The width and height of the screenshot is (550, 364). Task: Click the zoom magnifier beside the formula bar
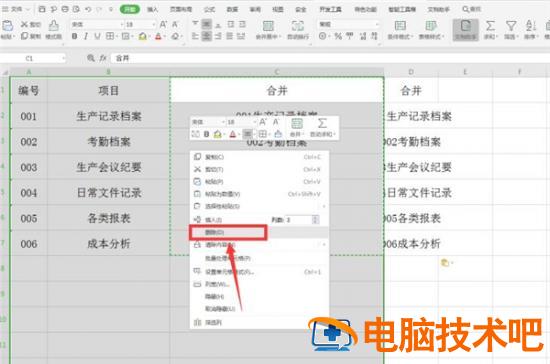point(90,58)
